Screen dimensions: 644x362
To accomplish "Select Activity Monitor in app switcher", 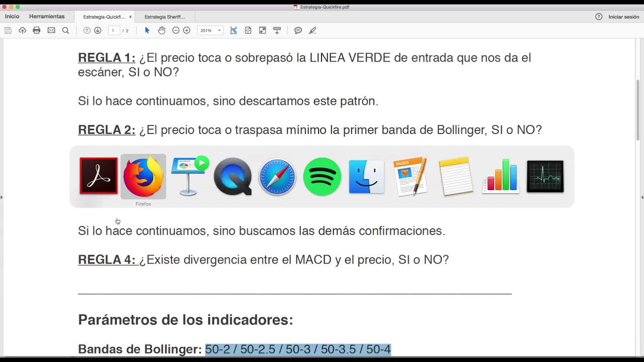I will (545, 176).
